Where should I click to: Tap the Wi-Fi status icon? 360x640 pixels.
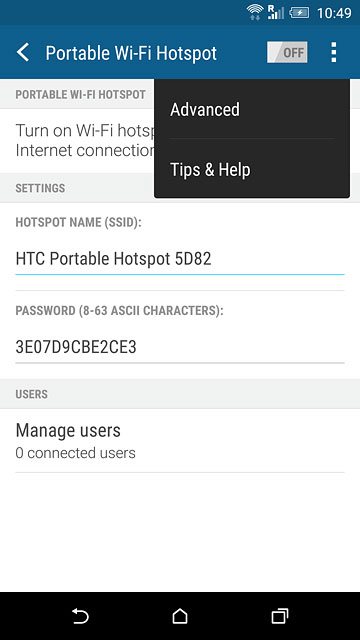(x=255, y=13)
